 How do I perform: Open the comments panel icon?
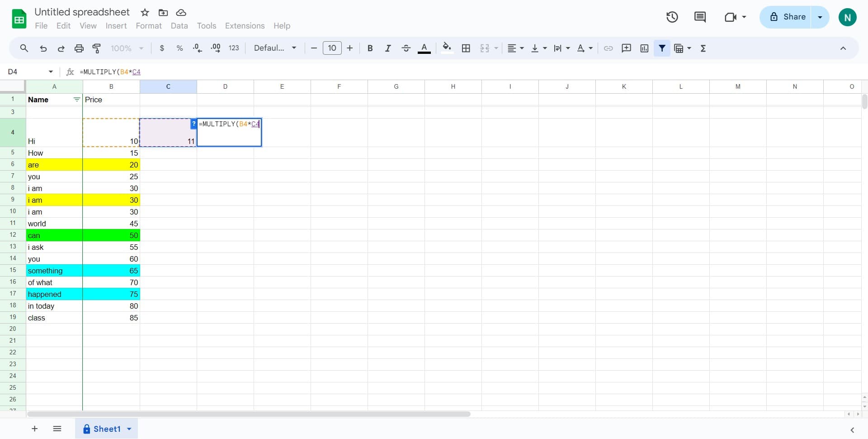[700, 17]
